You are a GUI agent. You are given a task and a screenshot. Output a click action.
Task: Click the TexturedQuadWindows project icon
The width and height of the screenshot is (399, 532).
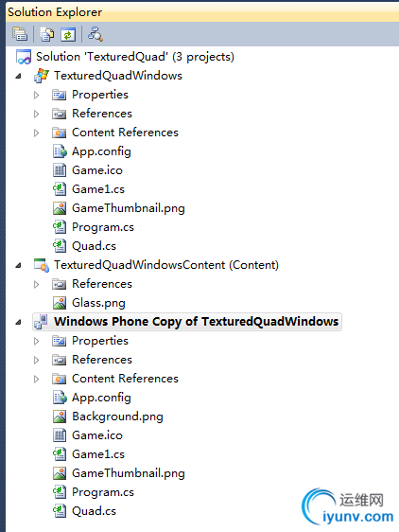click(x=42, y=76)
